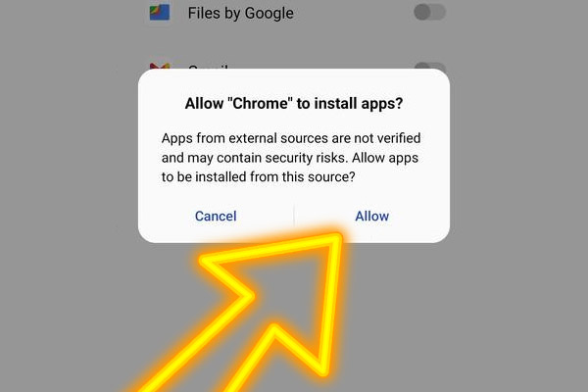The height and width of the screenshot is (392, 588).
Task: Select the Files by Google label text
Action: [240, 13]
